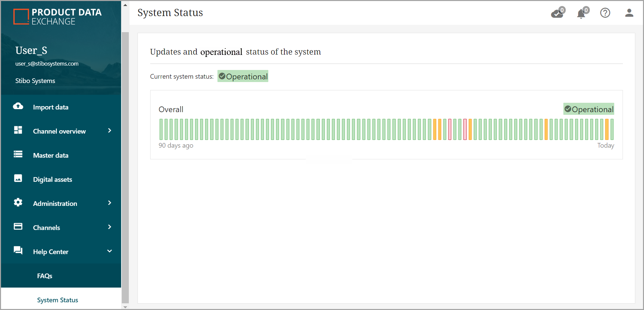Open the cloud tasks status icon
The width and height of the screenshot is (644, 310).
click(557, 13)
